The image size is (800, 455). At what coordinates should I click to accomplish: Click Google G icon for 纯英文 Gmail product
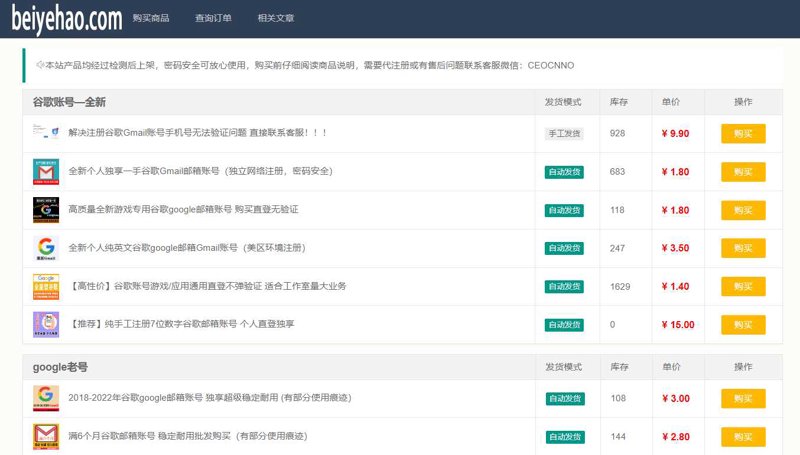46,248
